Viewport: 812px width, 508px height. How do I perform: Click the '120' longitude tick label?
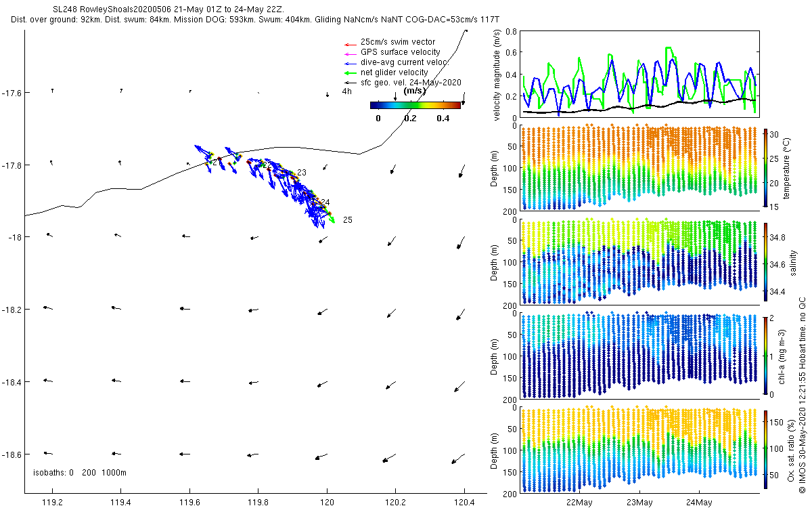(328, 503)
